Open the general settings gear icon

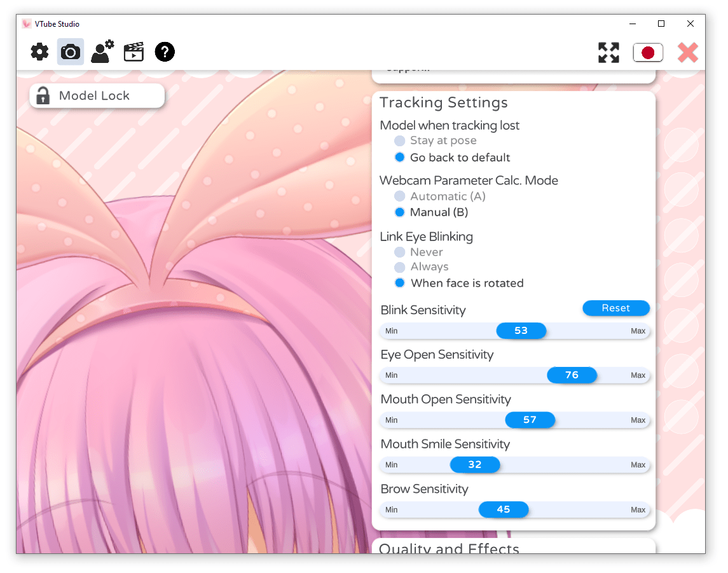click(x=39, y=52)
